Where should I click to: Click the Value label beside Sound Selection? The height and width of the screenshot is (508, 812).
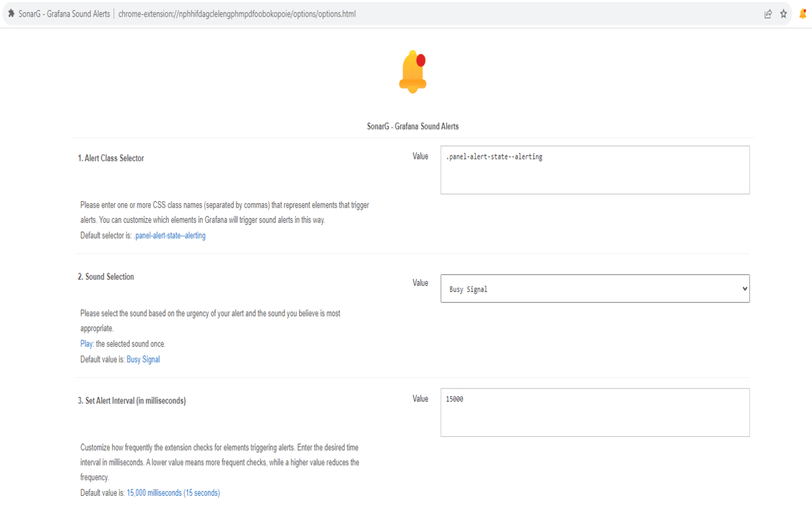click(x=421, y=283)
